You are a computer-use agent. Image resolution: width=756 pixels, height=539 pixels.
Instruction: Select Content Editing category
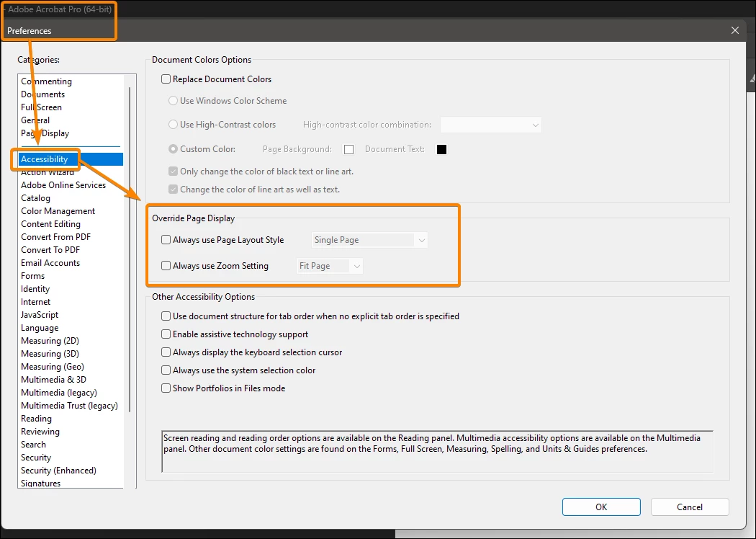click(50, 224)
